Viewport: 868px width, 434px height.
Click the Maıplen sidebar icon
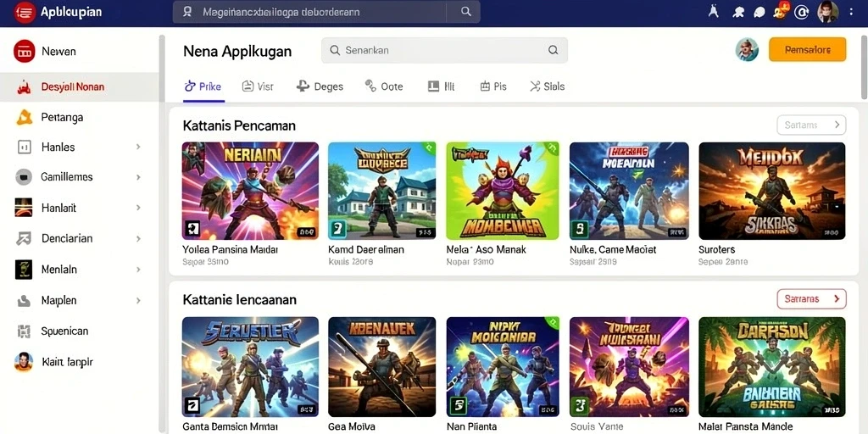click(x=24, y=301)
